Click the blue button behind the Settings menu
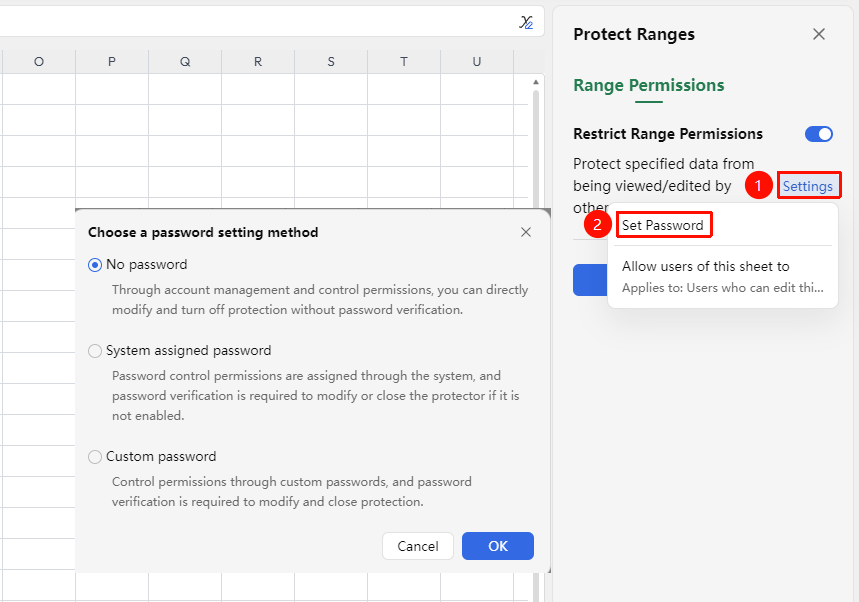Viewport: 859px width, 602px height. (590, 280)
